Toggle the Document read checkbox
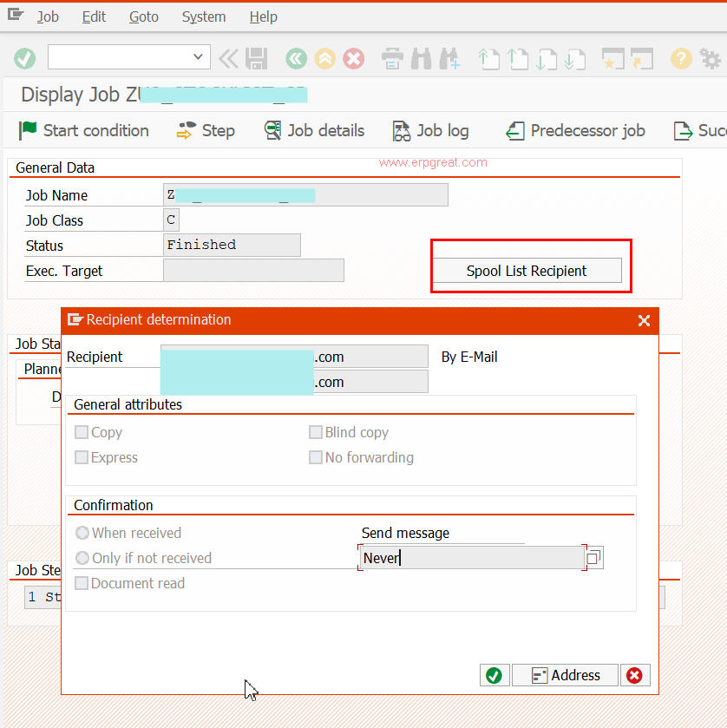The height and width of the screenshot is (728, 727). [x=82, y=583]
